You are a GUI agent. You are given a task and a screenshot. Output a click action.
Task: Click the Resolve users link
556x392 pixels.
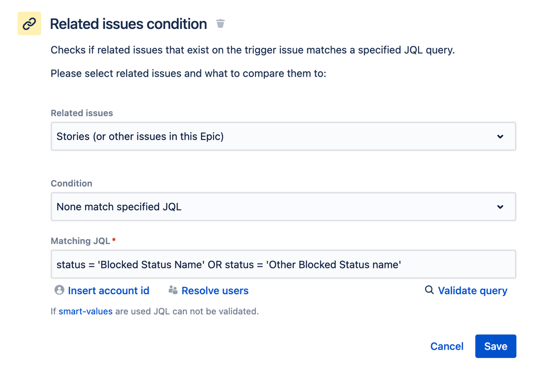215,291
